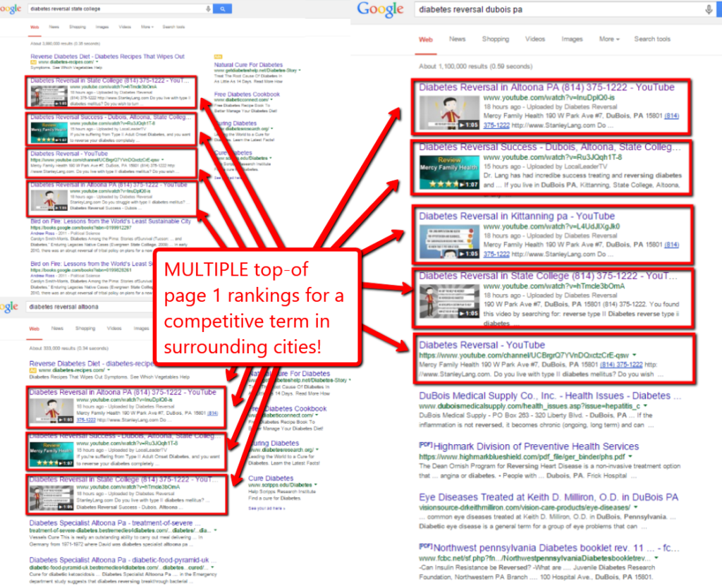Image resolution: width=722 pixels, height=588 pixels.
Task: Select News tab in dubois pa search
Action: (x=457, y=39)
